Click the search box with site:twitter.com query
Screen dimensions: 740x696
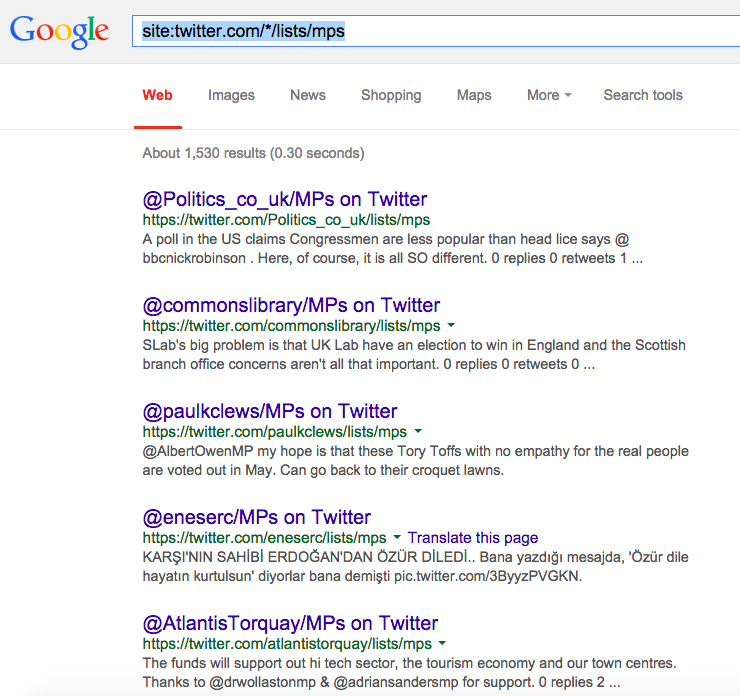[436, 31]
